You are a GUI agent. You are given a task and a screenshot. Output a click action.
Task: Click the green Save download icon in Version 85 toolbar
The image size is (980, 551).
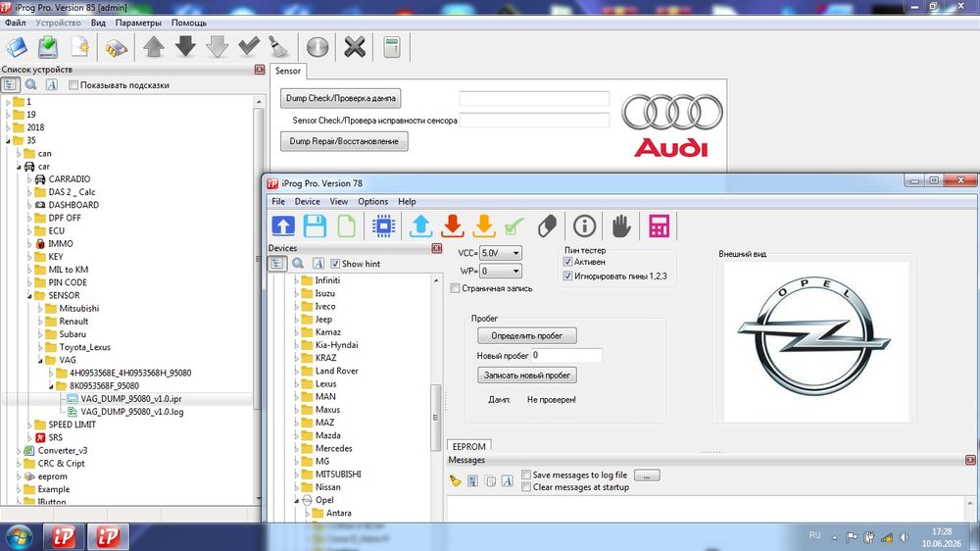point(48,47)
